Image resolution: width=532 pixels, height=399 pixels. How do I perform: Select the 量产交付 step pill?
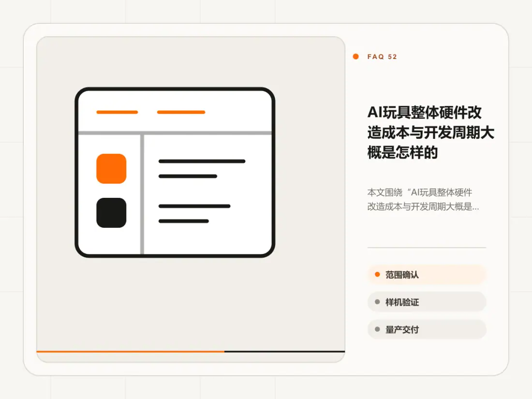click(427, 329)
